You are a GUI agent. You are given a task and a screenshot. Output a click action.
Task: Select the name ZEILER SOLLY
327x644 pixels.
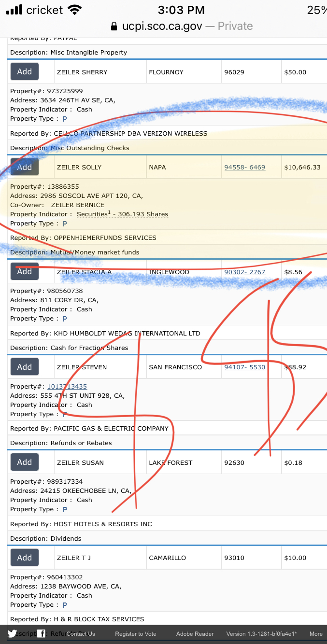[79, 168]
